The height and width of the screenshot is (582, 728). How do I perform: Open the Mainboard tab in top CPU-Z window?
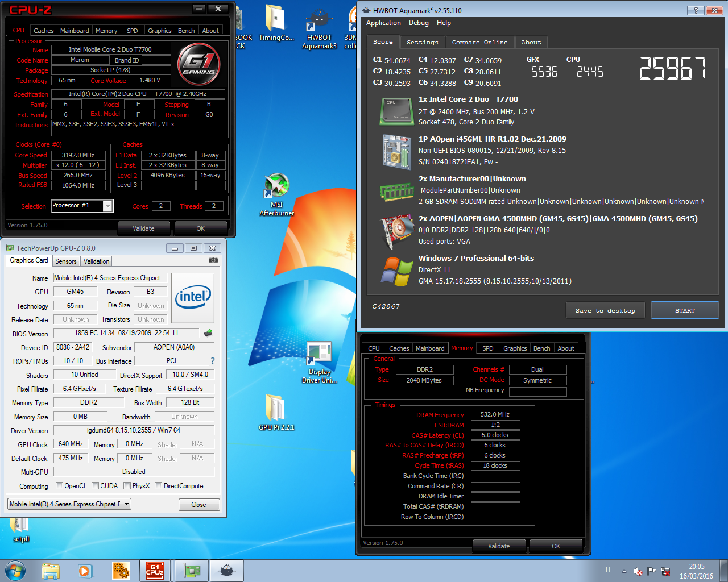tap(75, 31)
